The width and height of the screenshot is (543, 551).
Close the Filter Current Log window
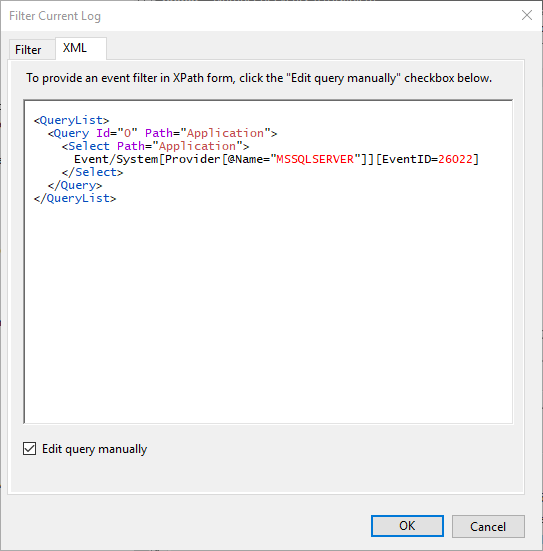click(x=526, y=15)
